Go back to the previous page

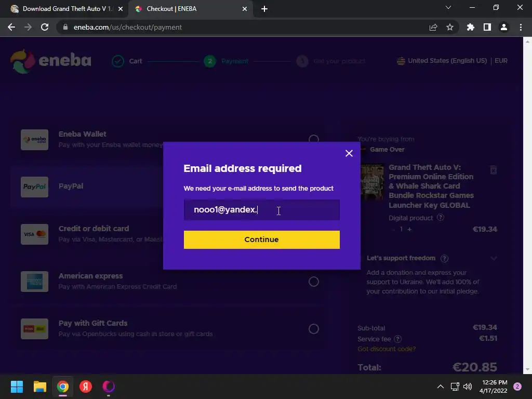(11, 27)
